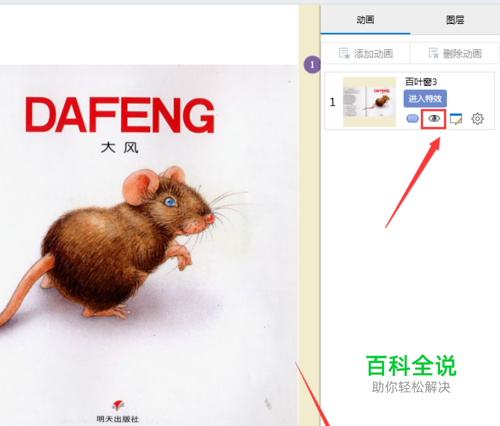500x426 pixels.
Task: Select the animation thumbnail of 百叶窗3
Action: coord(369,102)
